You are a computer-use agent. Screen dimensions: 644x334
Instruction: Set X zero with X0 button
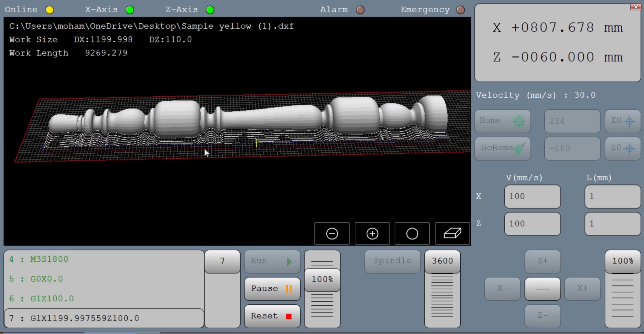623,121
